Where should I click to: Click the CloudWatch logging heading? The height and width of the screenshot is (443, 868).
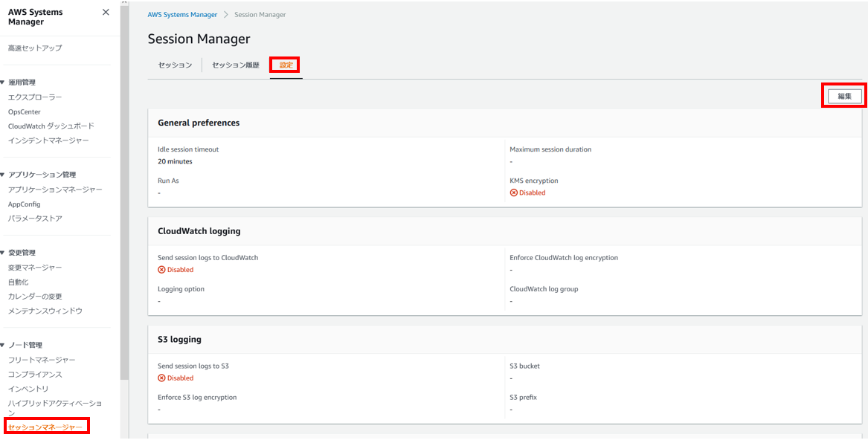[199, 231]
